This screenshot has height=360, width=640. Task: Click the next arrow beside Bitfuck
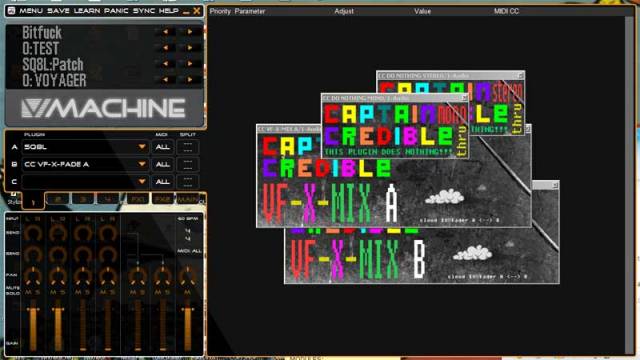coord(190,32)
